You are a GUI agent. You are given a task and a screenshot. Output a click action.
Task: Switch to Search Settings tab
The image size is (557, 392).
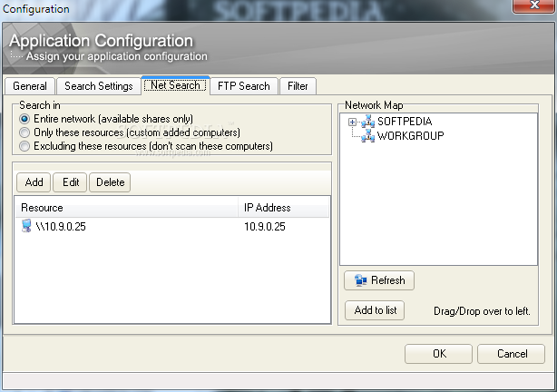[x=98, y=86]
